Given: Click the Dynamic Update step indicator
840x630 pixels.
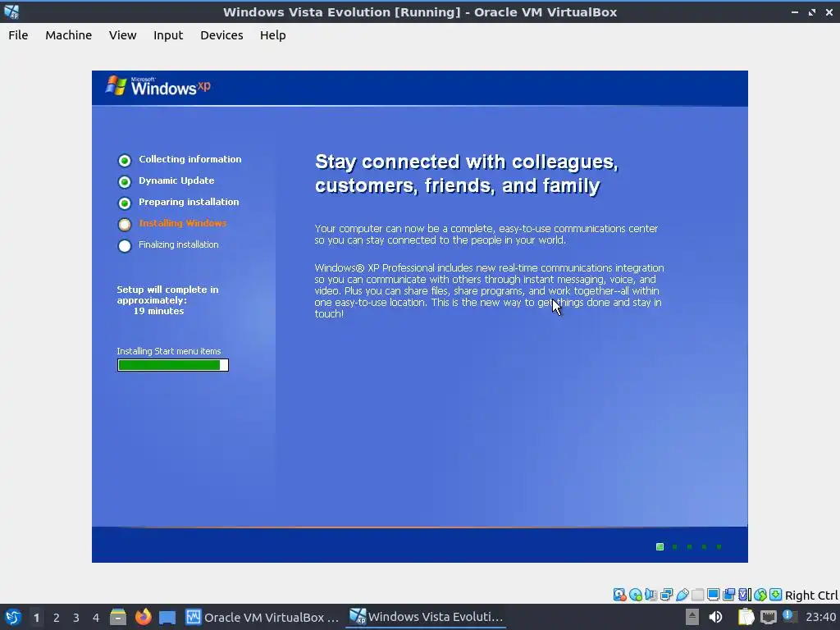Looking at the screenshot, I should 125,181.
